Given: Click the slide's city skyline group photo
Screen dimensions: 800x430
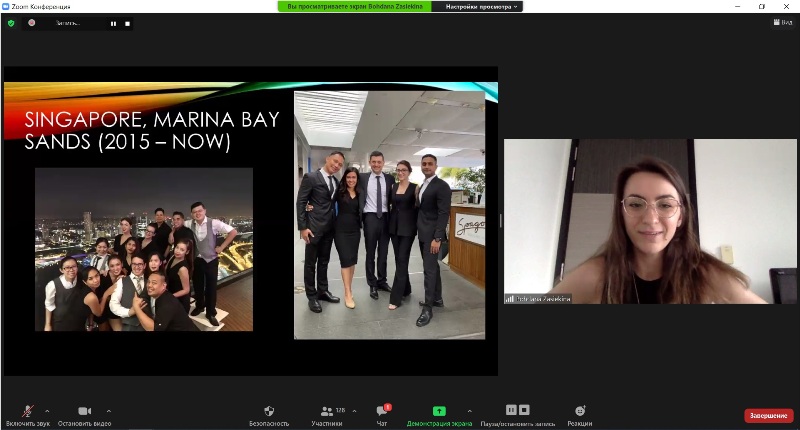Looking at the screenshot, I should (x=144, y=249).
